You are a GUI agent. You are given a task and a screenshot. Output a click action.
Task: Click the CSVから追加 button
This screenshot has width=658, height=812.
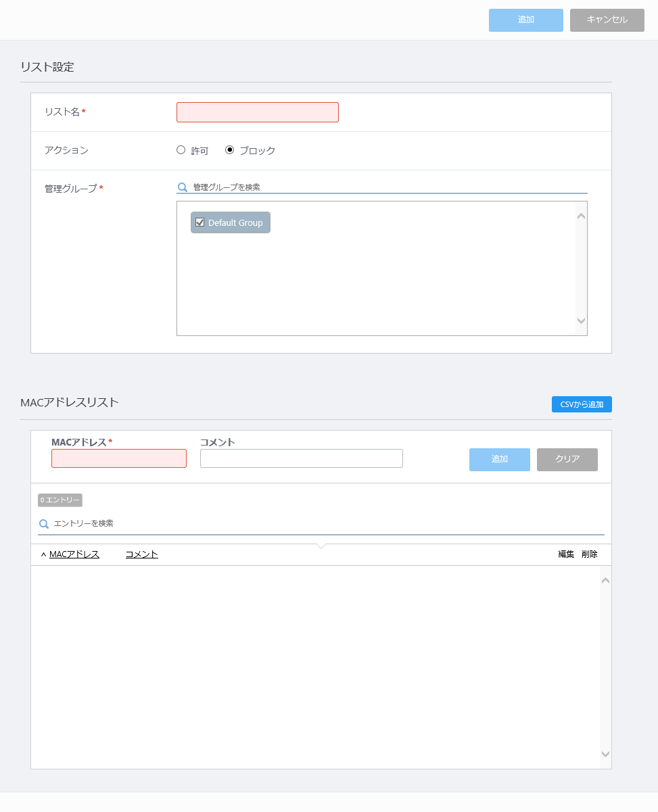[582, 404]
